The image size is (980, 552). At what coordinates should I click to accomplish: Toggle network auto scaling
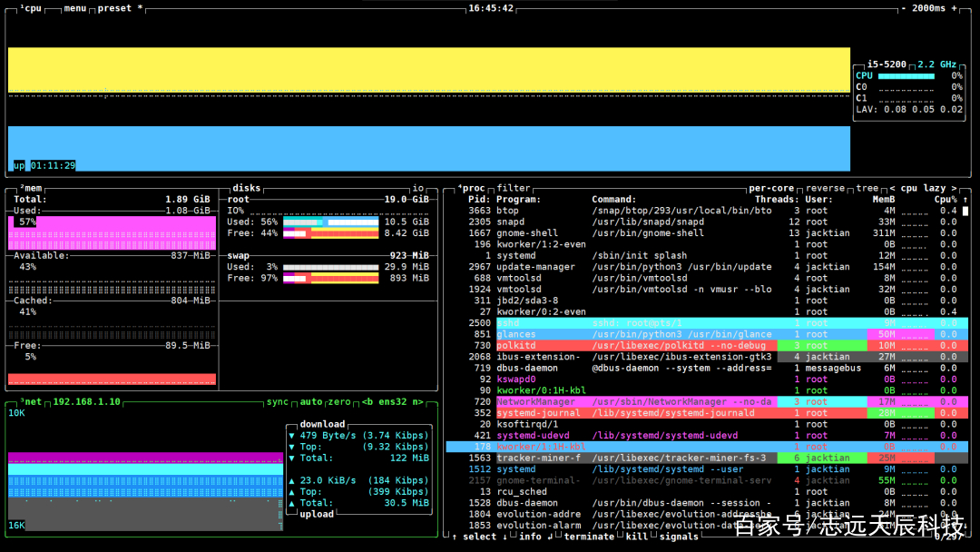click(x=310, y=402)
